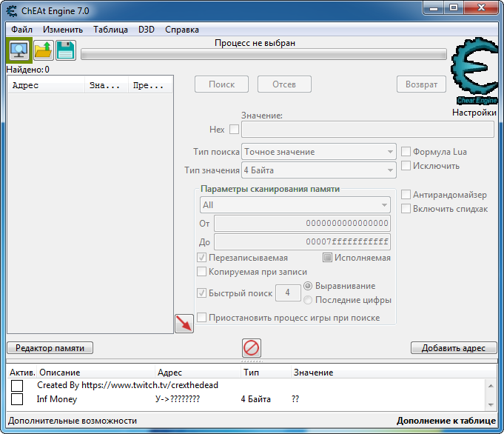Click the Поиск button
The image size is (504, 434).
[221, 84]
